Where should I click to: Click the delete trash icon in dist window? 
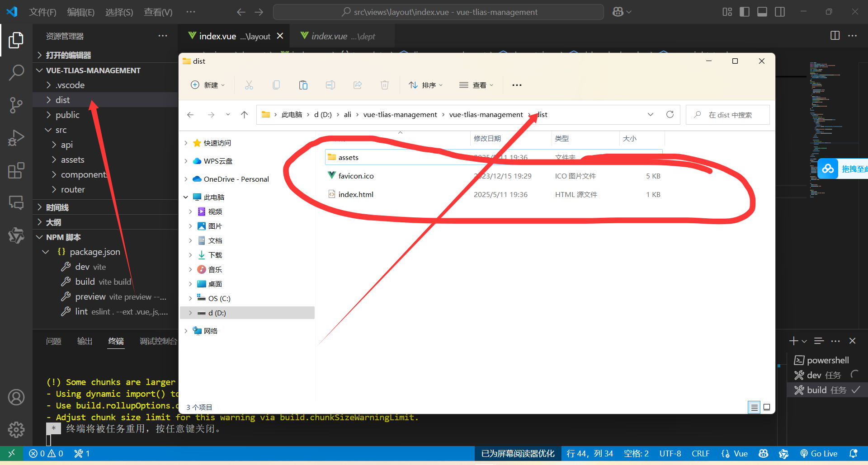[385, 85]
